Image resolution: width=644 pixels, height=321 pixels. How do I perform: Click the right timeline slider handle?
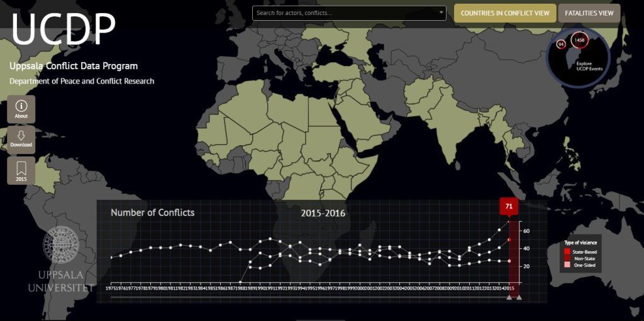click(519, 297)
